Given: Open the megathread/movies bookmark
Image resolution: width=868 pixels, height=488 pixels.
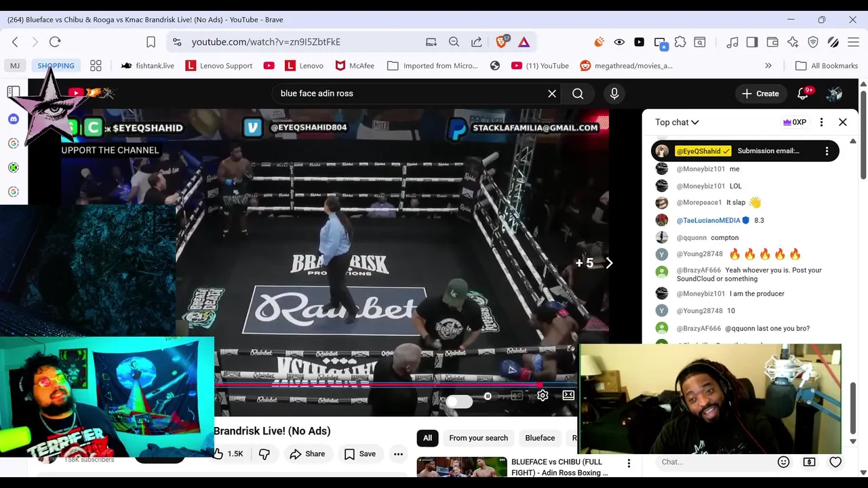Looking at the screenshot, I should 626,66.
